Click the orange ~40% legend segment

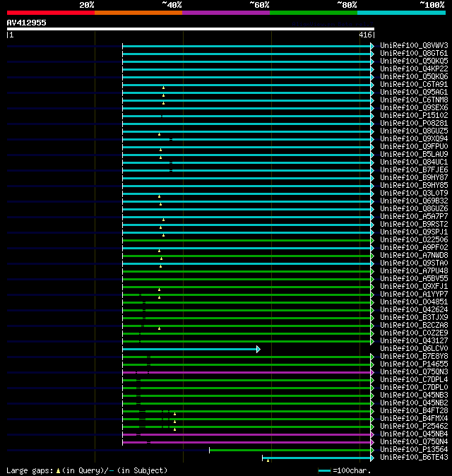138,13
